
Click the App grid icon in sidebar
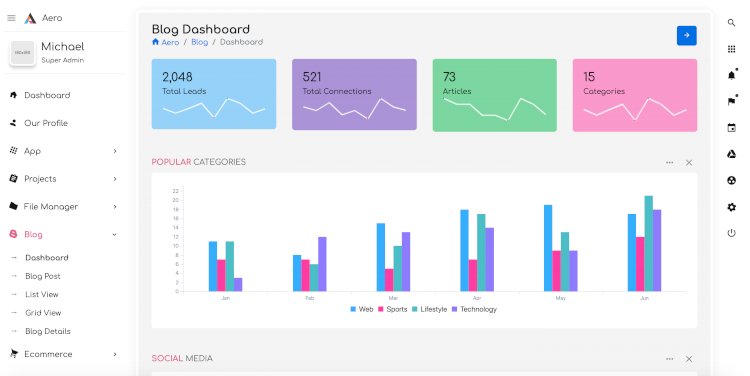tap(13, 151)
